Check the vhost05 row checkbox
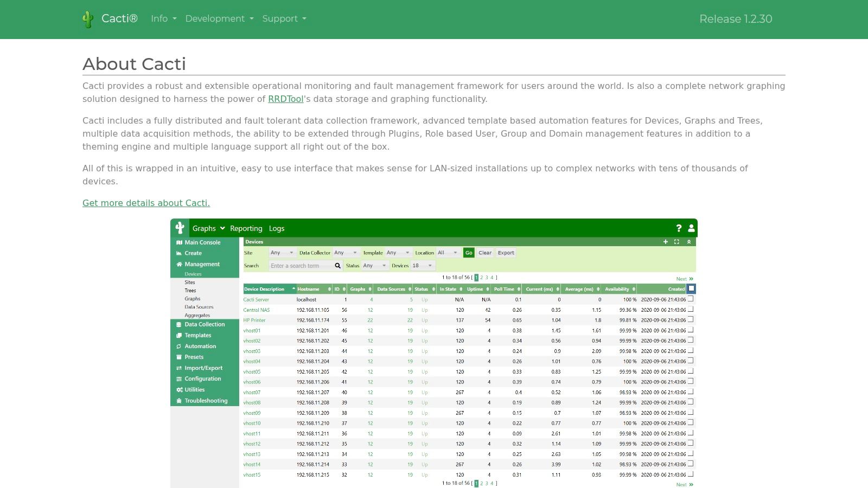 point(691,371)
